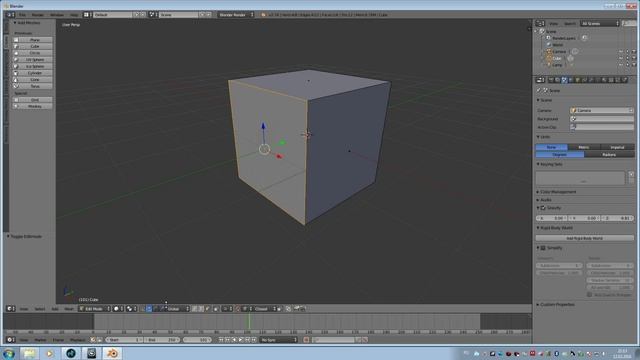Open the Window menu
This screenshot has width=640, height=360.
click(x=57, y=15)
